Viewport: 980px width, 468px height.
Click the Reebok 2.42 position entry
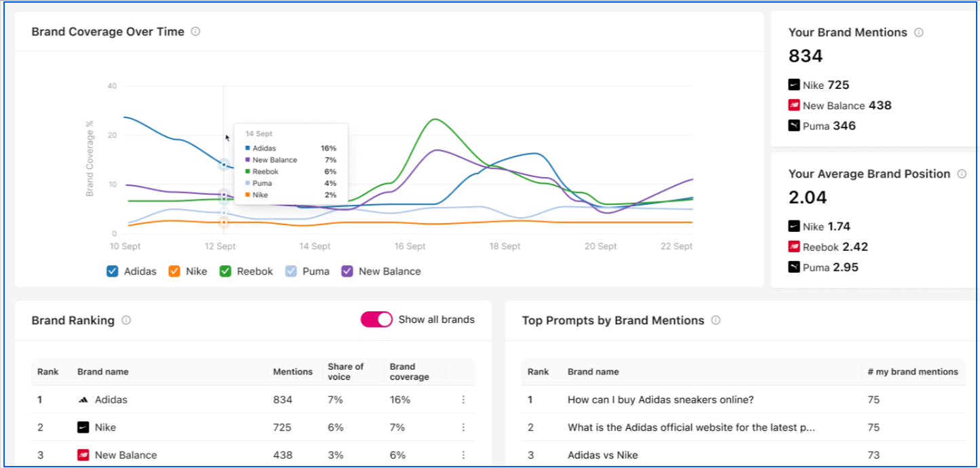coord(828,247)
